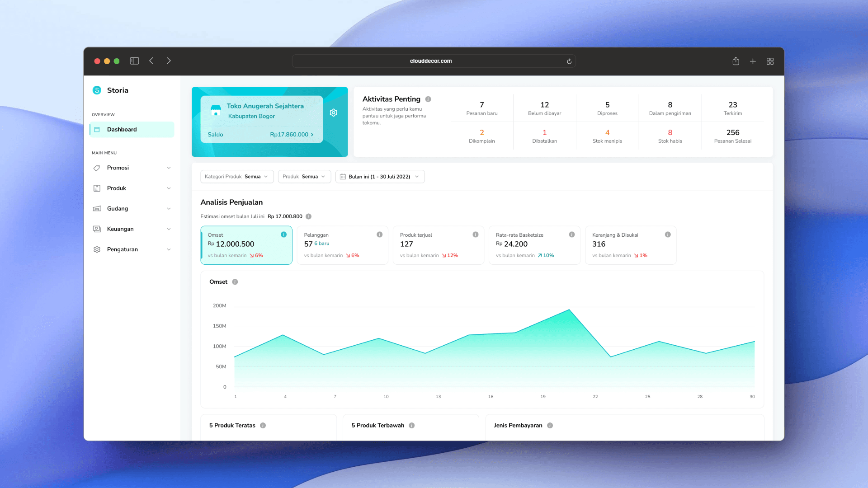
Task: Click the share icon in browser toolbar
Action: point(736,61)
